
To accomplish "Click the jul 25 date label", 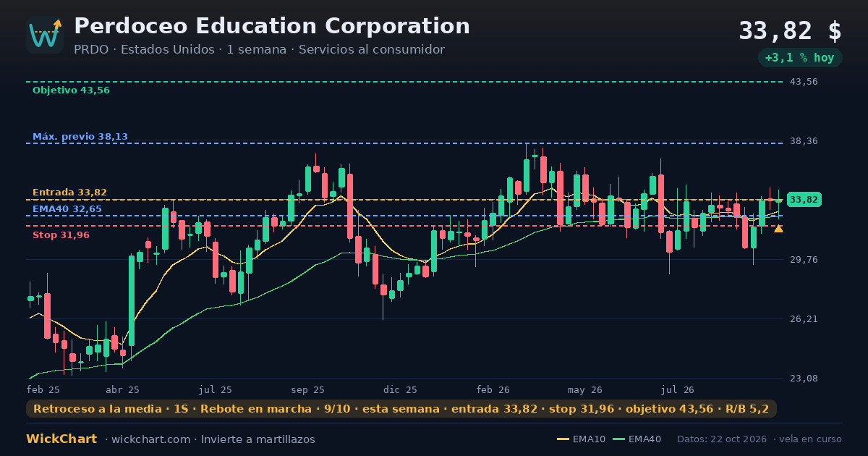I will click(x=216, y=389).
